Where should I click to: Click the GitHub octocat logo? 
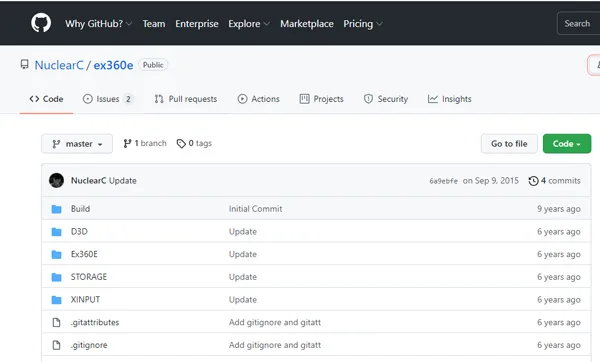[41, 23]
